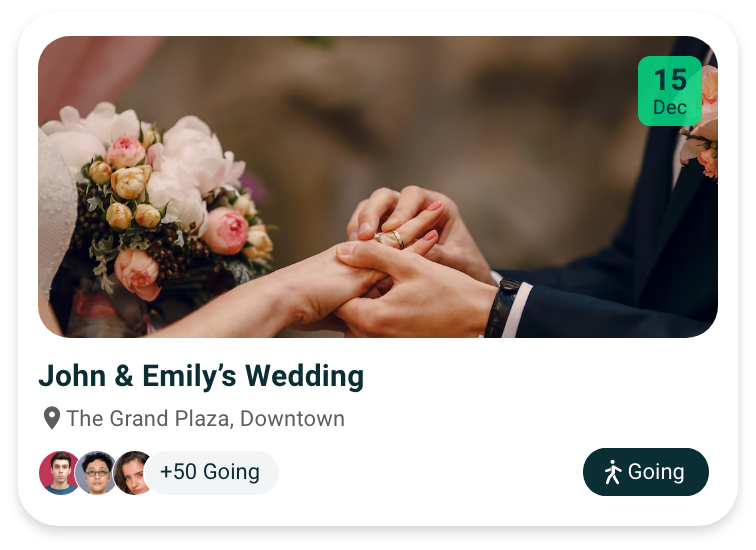Select the middle attendee avatar wearing glasses
756x550 pixels.
click(x=96, y=473)
